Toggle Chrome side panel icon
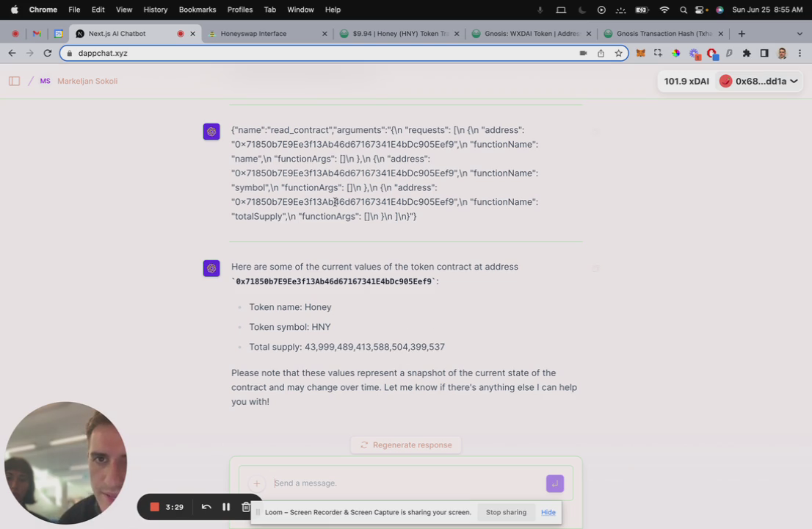 coord(764,54)
